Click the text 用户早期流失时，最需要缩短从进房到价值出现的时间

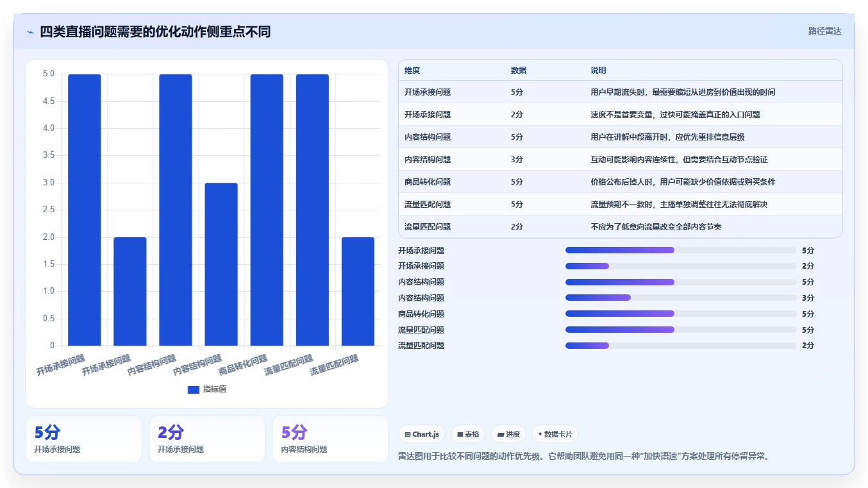pos(683,92)
